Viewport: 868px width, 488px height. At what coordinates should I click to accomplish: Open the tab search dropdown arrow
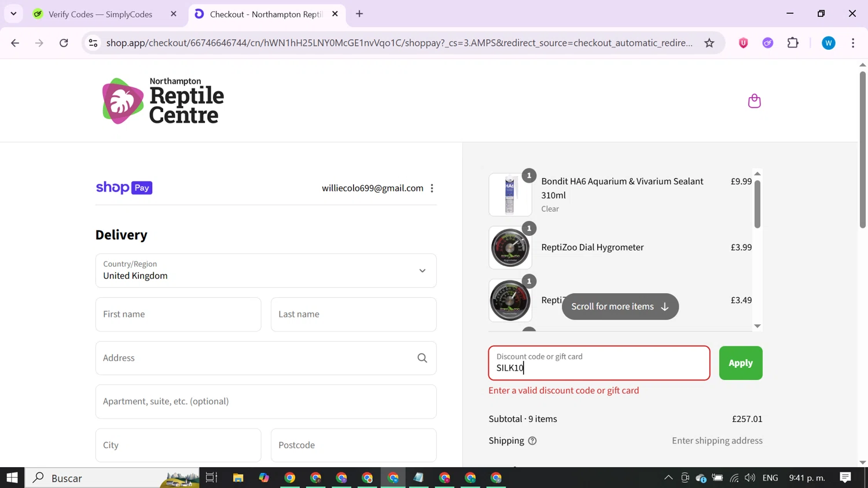click(x=13, y=14)
